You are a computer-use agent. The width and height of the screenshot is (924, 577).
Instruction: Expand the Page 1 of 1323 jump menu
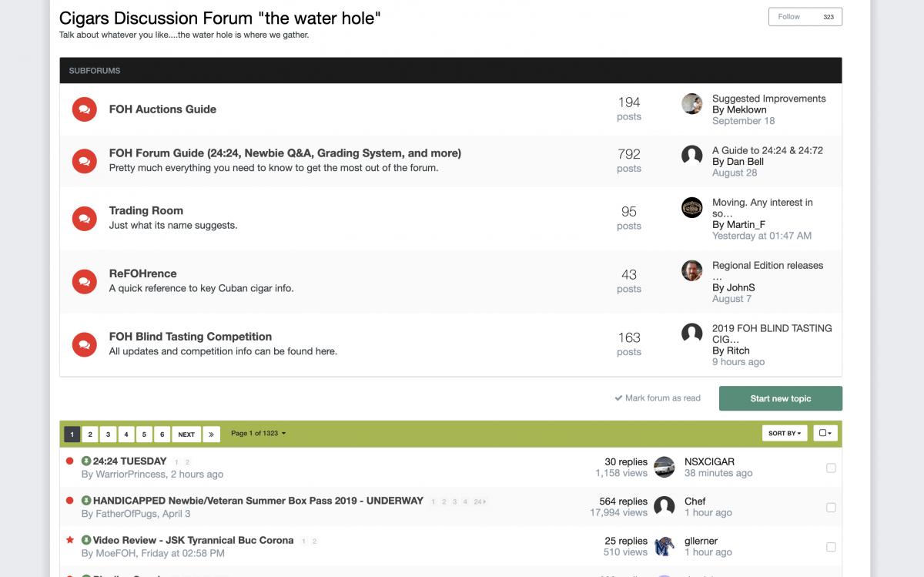pyautogui.click(x=259, y=434)
